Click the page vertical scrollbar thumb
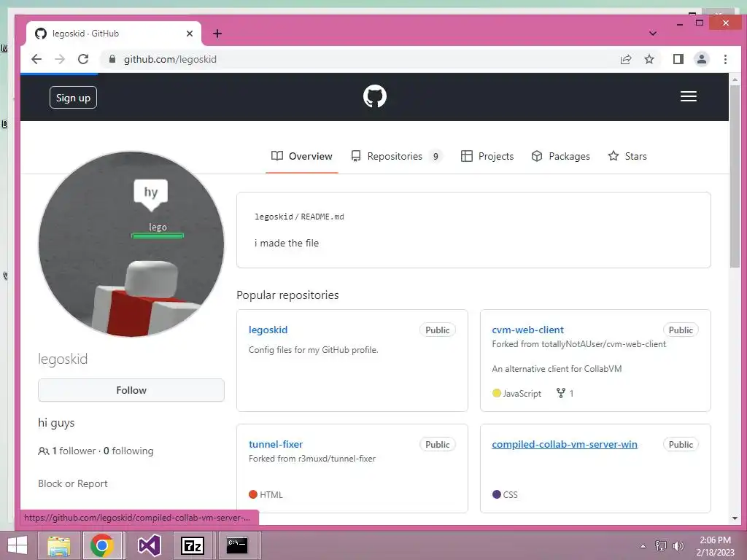This screenshot has height=560, width=747. point(735,176)
